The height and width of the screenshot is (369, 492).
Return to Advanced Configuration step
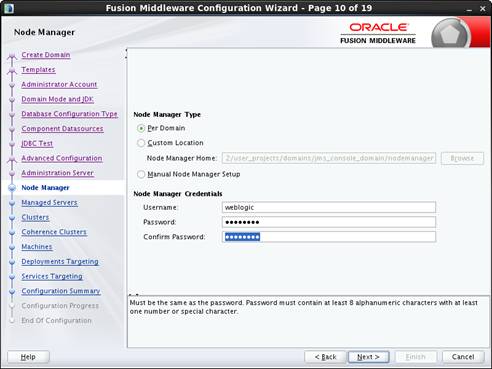coord(62,158)
